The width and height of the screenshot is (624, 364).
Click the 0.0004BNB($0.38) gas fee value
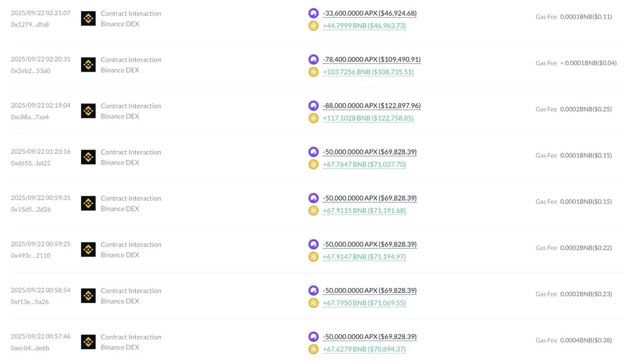point(586,340)
